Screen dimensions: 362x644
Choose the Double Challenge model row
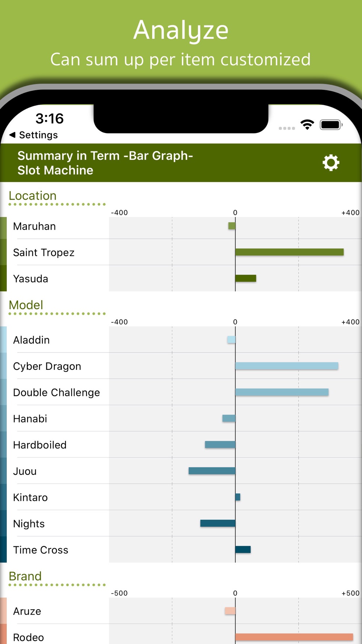(x=181, y=392)
